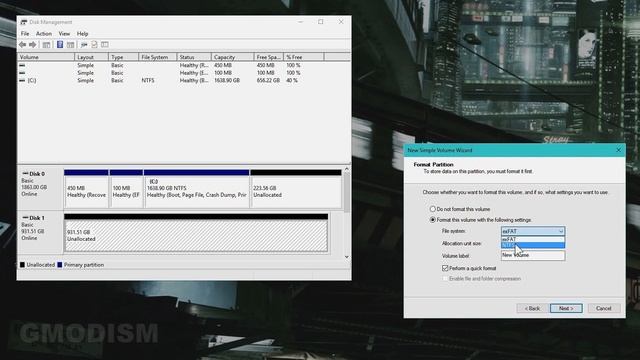
Task: Select 'Do not format this volume' radio
Action: (433, 209)
